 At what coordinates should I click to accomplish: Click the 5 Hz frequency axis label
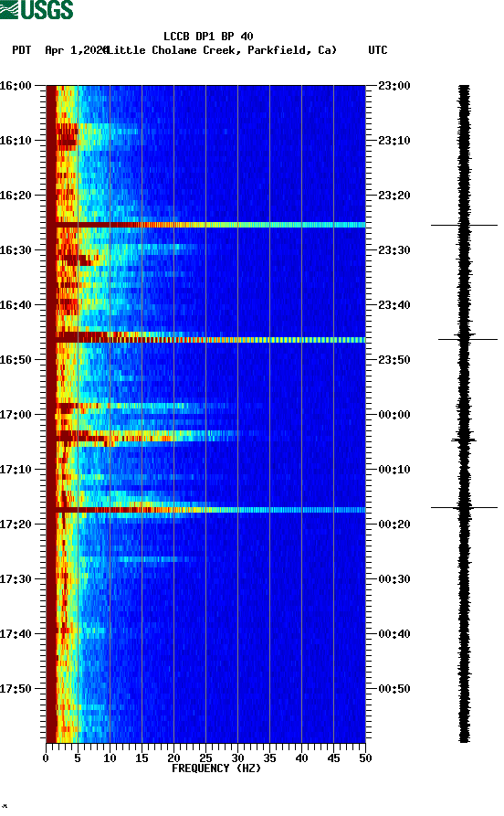pyautogui.click(x=78, y=758)
